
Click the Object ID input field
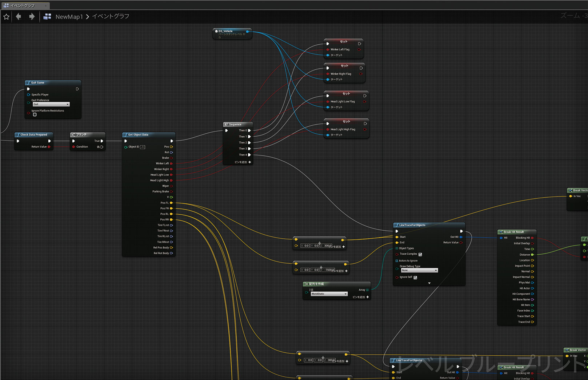(143, 147)
